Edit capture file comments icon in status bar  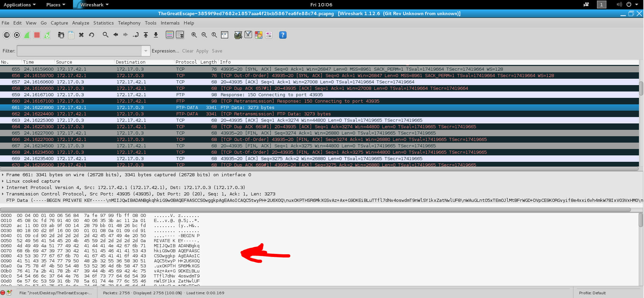[9, 293]
